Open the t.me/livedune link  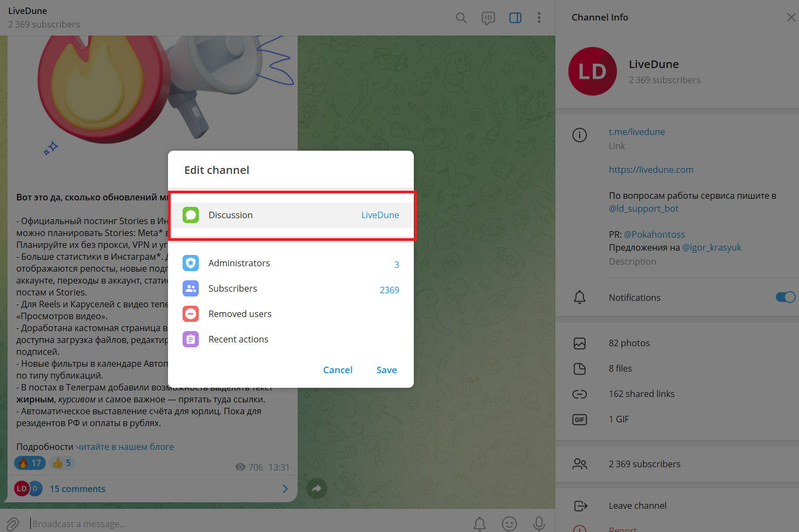(636, 132)
